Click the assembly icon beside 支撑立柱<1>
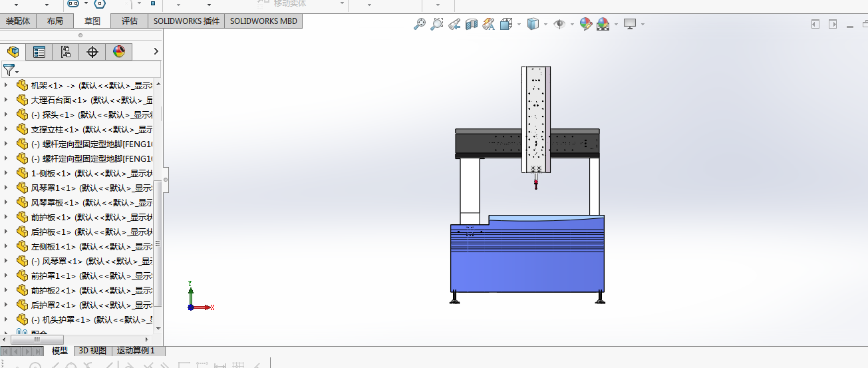 [22, 129]
